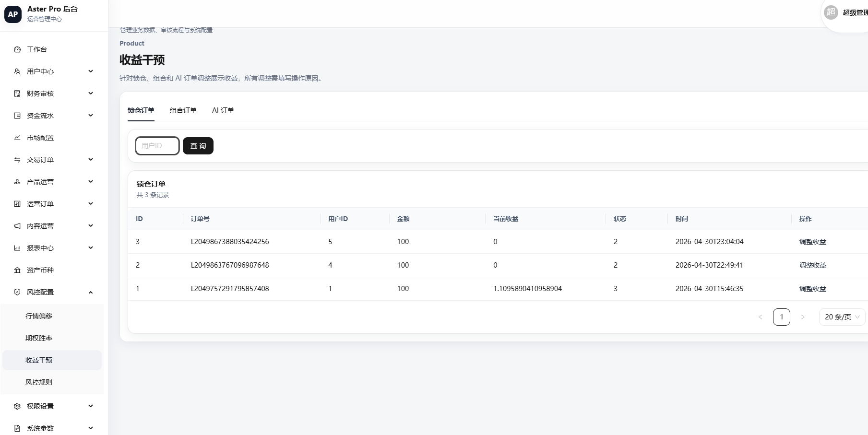Click the 财务审核 sidebar icon

click(x=17, y=94)
